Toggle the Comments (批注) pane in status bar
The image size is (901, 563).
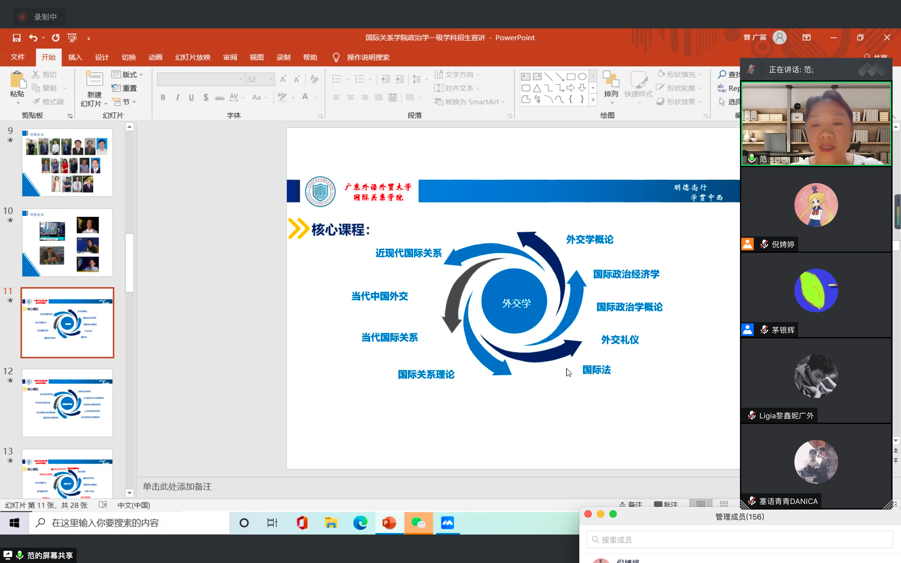[666, 505]
